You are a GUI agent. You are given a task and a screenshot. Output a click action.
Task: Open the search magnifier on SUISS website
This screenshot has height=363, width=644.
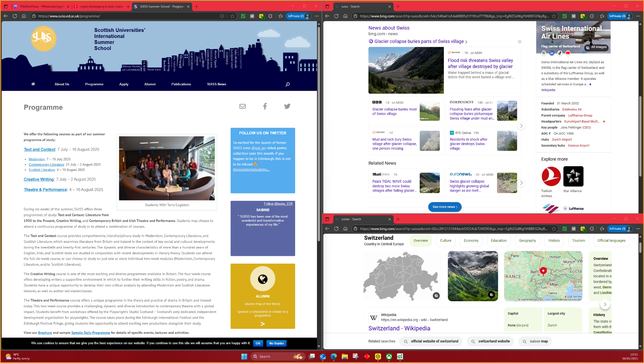pos(287,84)
